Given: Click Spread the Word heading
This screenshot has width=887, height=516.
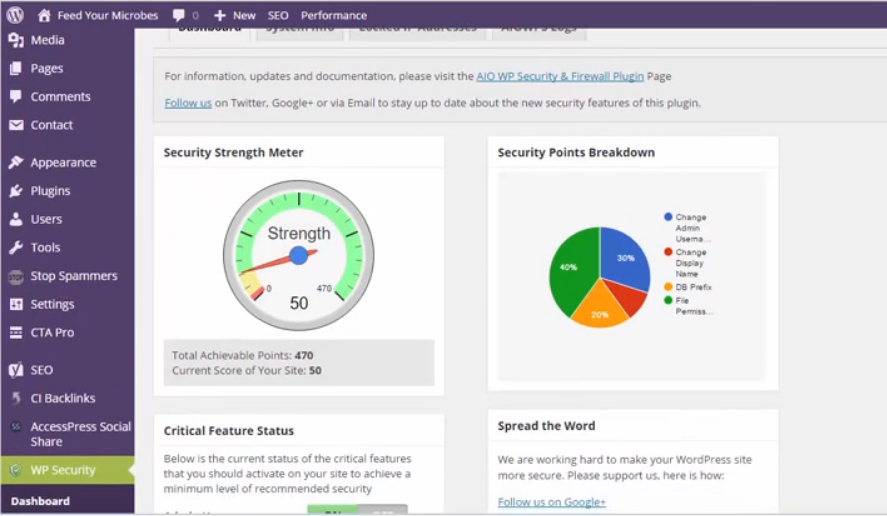Looking at the screenshot, I should [546, 426].
